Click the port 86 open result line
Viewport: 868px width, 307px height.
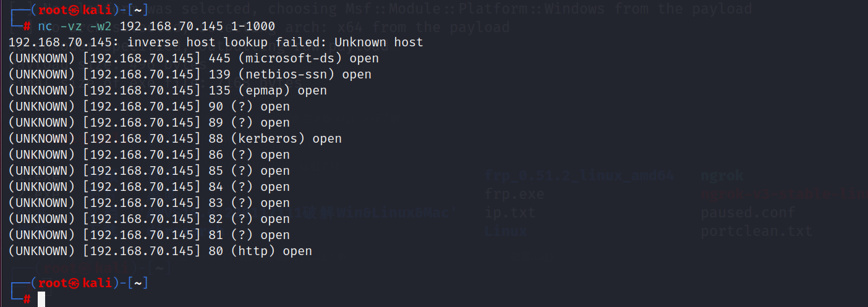149,154
